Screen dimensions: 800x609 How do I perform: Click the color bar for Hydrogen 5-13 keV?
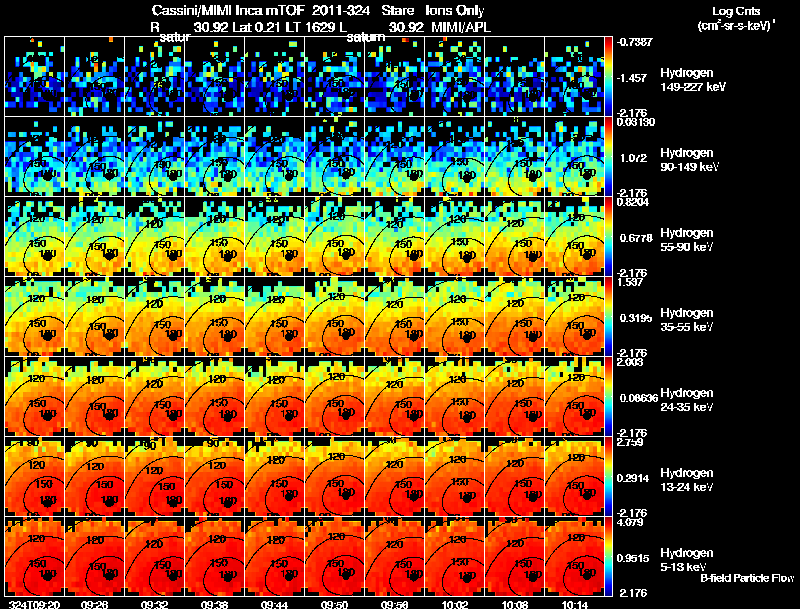pyautogui.click(x=608, y=557)
